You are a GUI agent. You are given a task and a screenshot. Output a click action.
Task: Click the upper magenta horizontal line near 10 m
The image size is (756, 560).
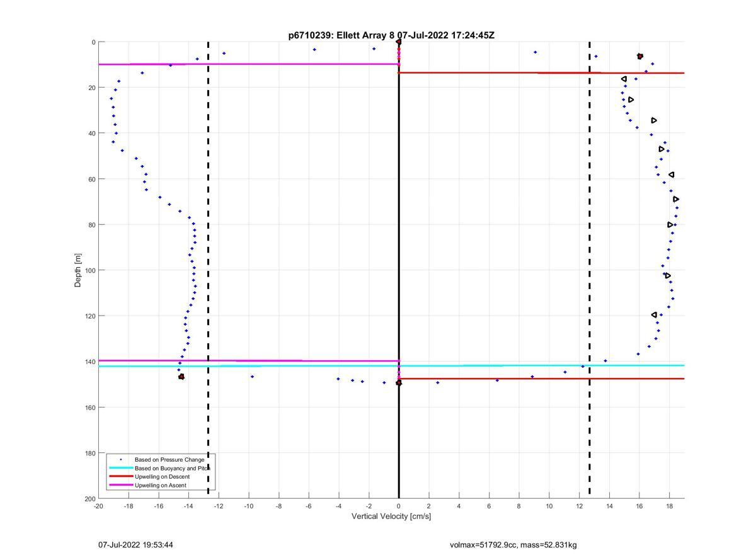(x=249, y=64)
